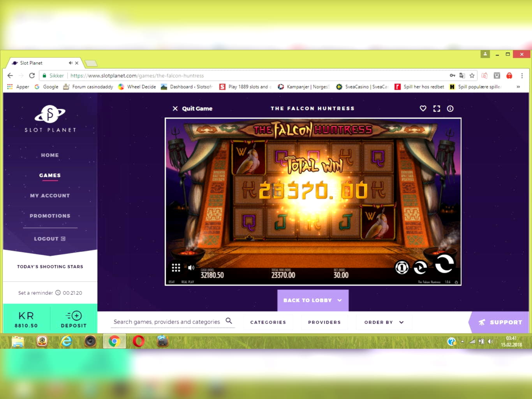Open Promotions in sidebar

point(50,216)
